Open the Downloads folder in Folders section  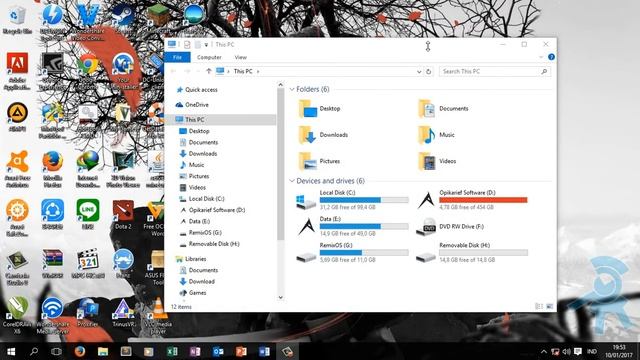(323, 135)
